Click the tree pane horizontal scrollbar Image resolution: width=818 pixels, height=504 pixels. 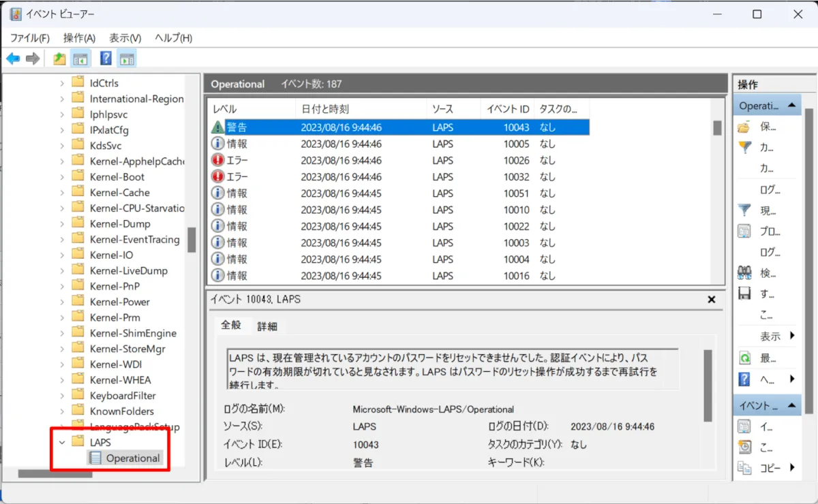pos(55,474)
